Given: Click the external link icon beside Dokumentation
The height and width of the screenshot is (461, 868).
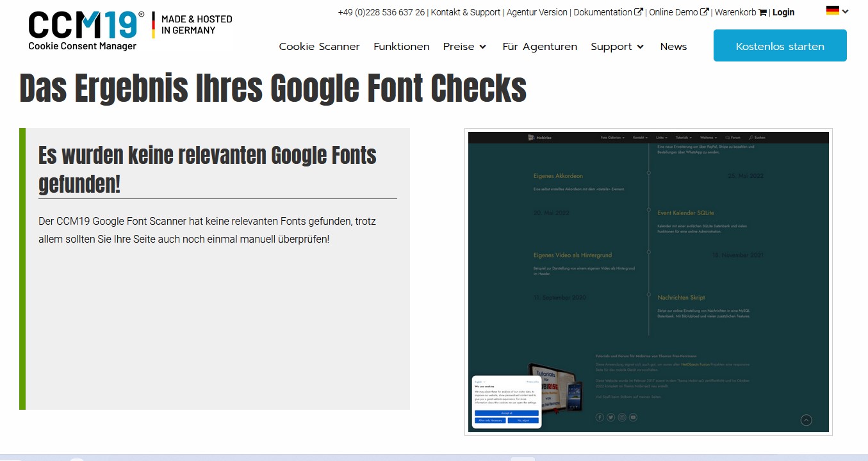Looking at the screenshot, I should pos(639,12).
